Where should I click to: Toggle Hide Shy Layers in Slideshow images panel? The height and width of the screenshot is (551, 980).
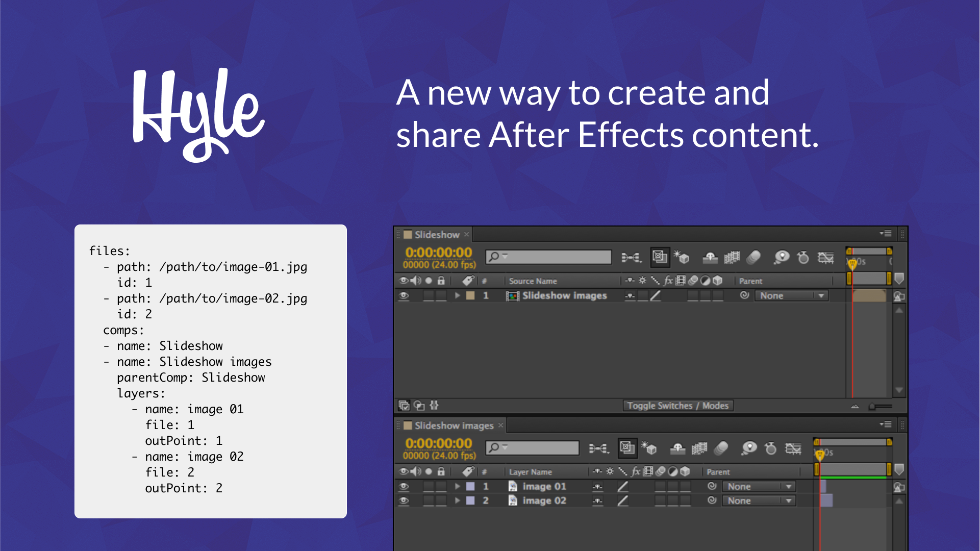677,448
